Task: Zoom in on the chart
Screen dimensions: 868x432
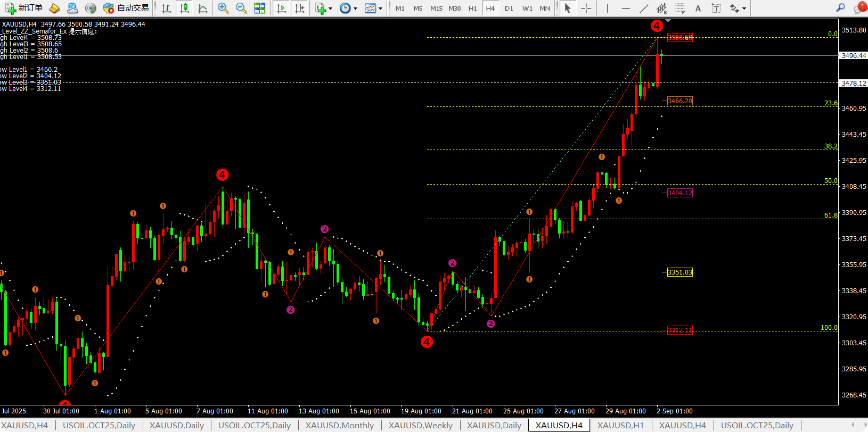Action: [x=223, y=8]
